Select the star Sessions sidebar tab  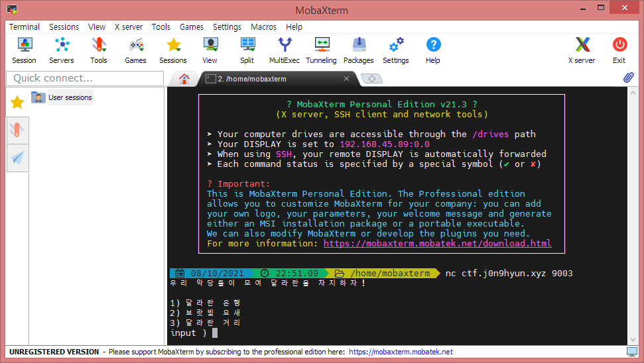(17, 102)
